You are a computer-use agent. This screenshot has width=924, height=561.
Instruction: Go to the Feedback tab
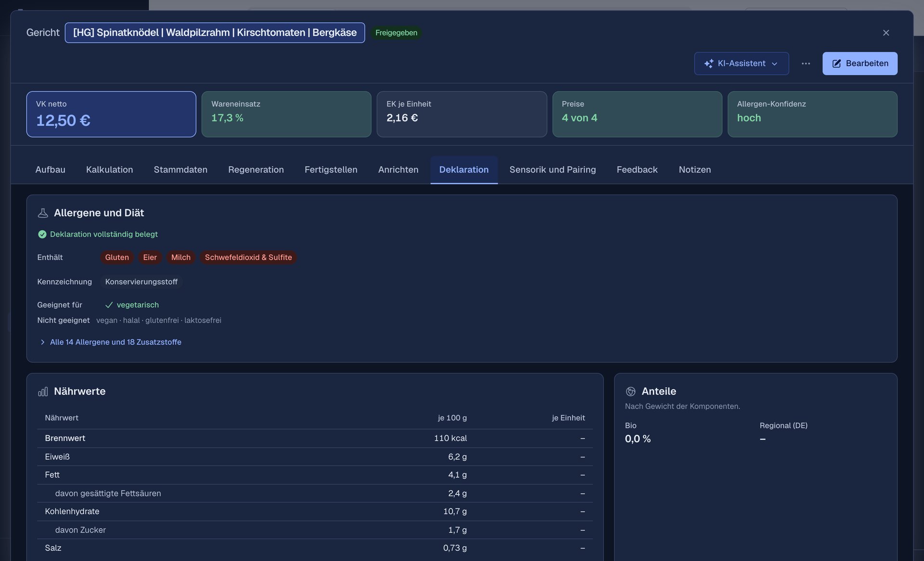pyautogui.click(x=637, y=170)
